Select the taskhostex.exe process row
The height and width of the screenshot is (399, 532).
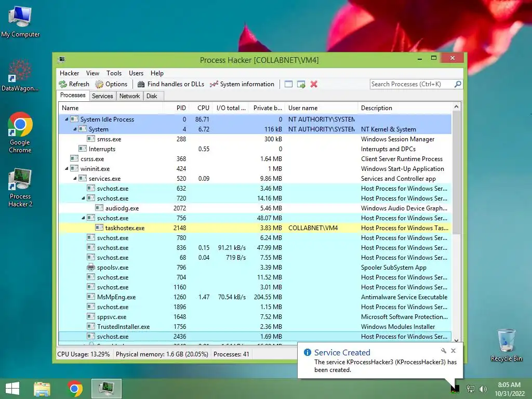click(255, 228)
